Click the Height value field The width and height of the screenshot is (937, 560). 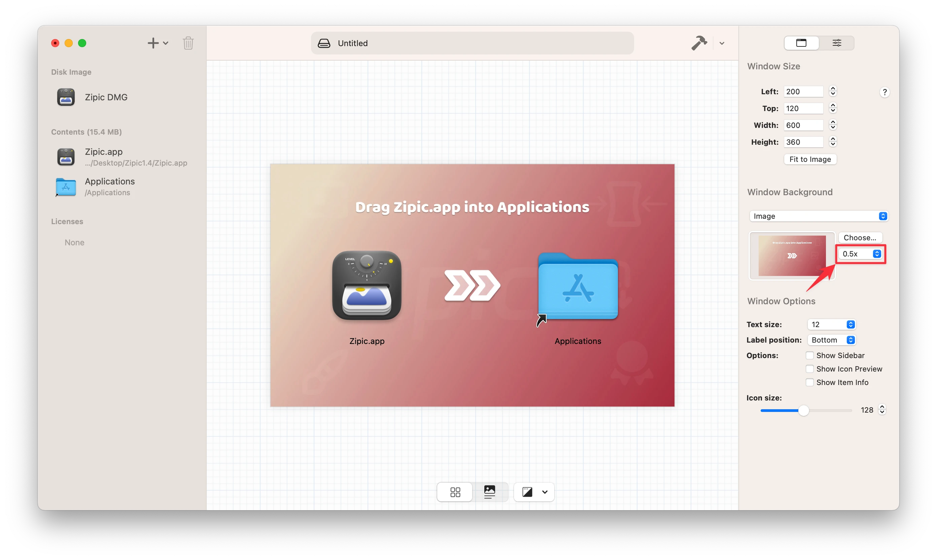[803, 142]
